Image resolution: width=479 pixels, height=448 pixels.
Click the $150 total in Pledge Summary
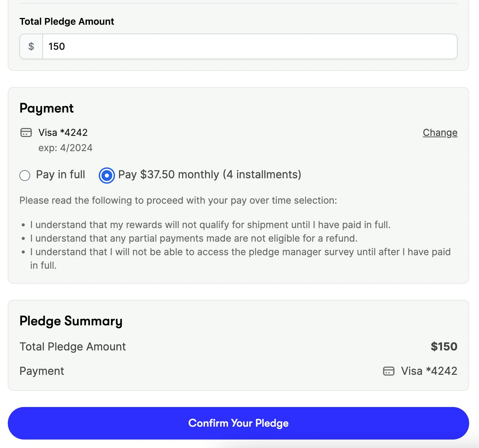[444, 346]
